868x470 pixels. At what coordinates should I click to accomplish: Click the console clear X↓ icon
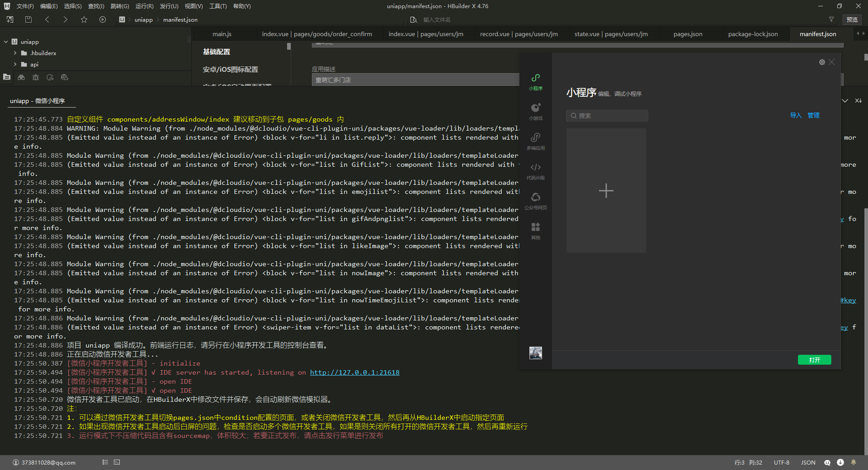(858, 101)
